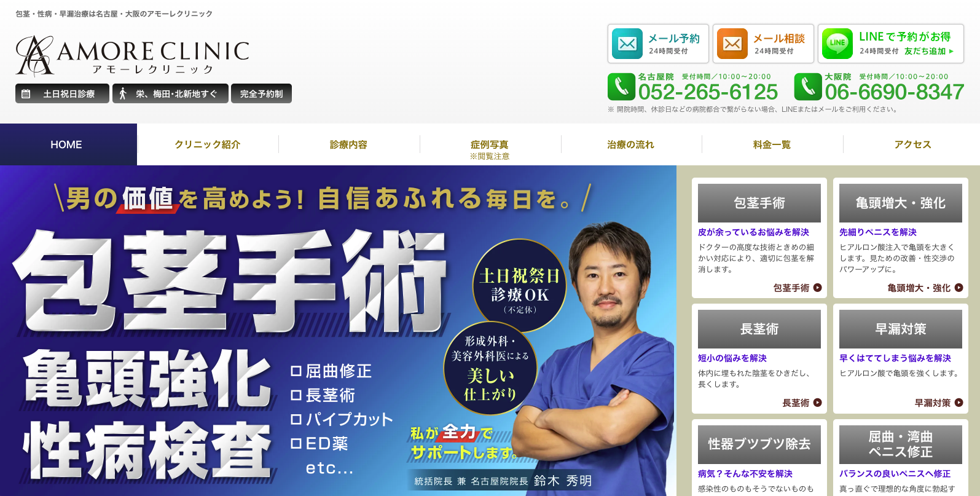Viewport: 980px width, 496px height.
Task: Call Osaka clinic number 06-6690-8347
Action: pos(895,92)
